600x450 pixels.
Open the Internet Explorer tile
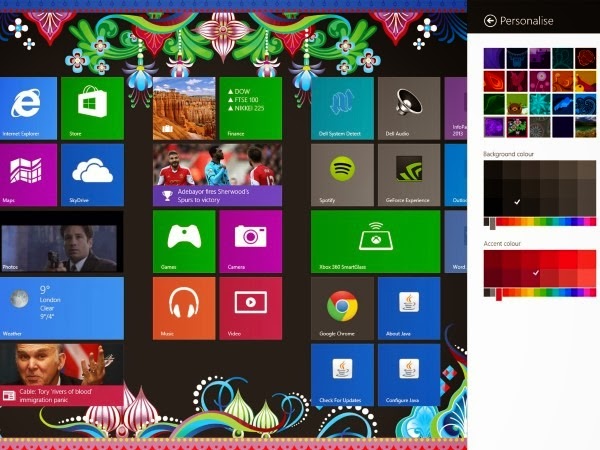(x=28, y=108)
